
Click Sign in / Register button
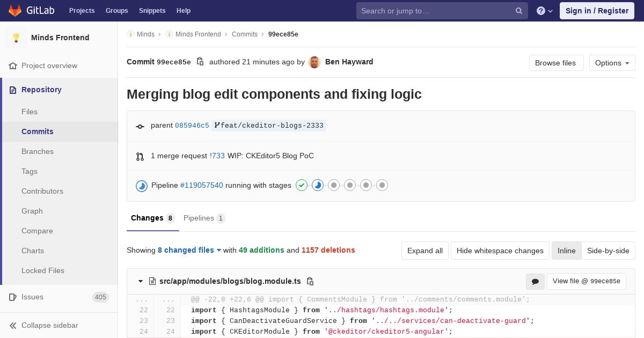pos(597,11)
